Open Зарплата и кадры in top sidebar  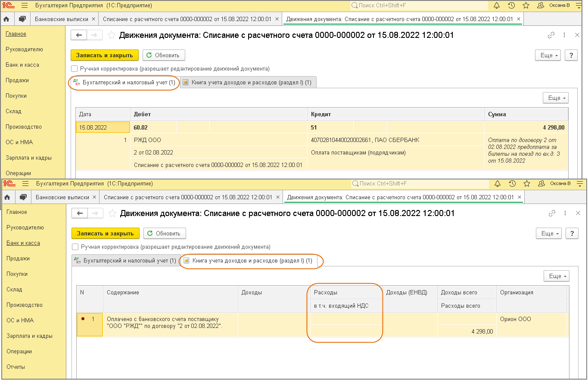coord(28,158)
